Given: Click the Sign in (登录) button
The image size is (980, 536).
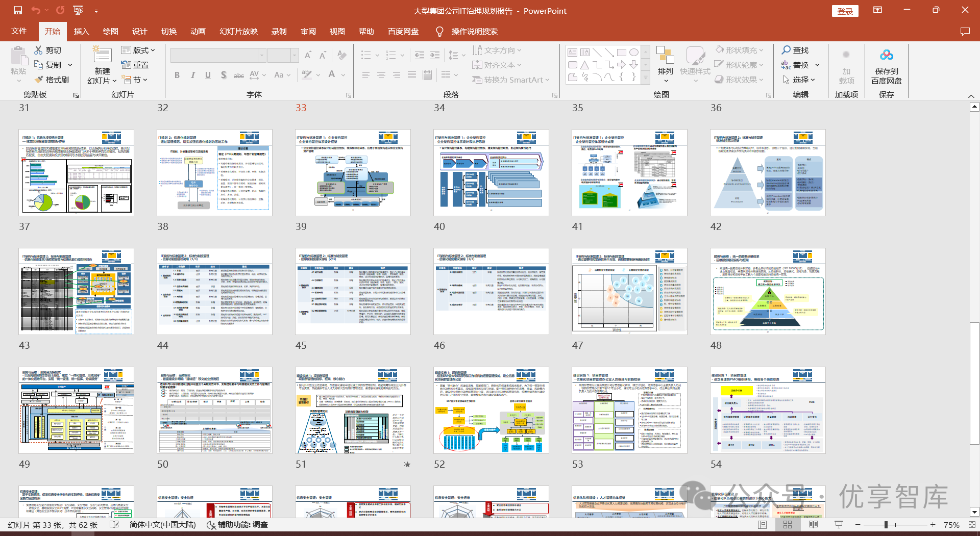Looking at the screenshot, I should pos(845,11).
